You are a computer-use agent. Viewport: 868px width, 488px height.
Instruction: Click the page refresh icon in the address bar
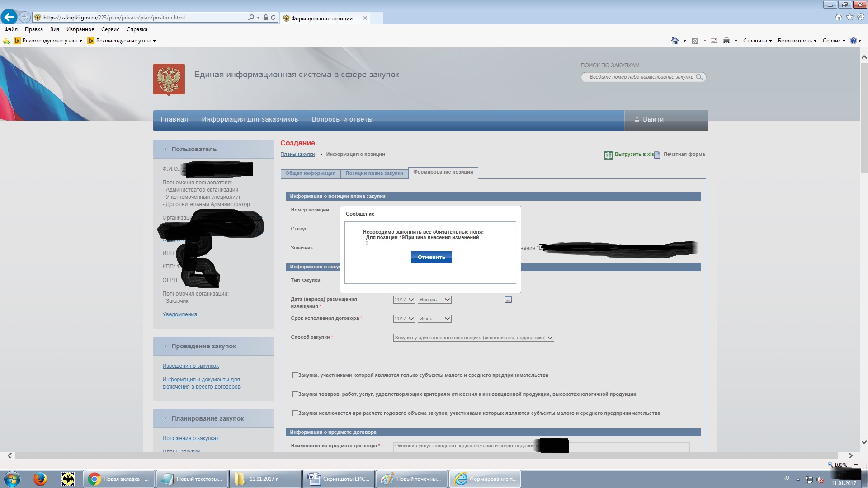click(x=273, y=18)
